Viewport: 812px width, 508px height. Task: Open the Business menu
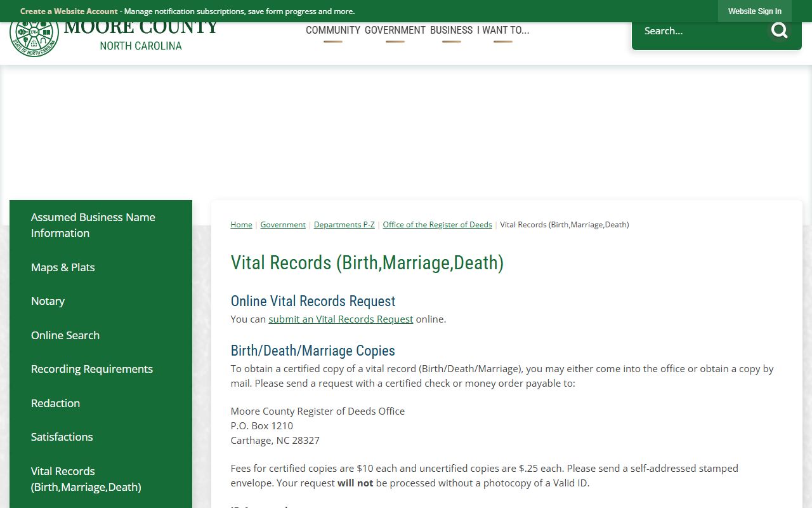pos(451,30)
